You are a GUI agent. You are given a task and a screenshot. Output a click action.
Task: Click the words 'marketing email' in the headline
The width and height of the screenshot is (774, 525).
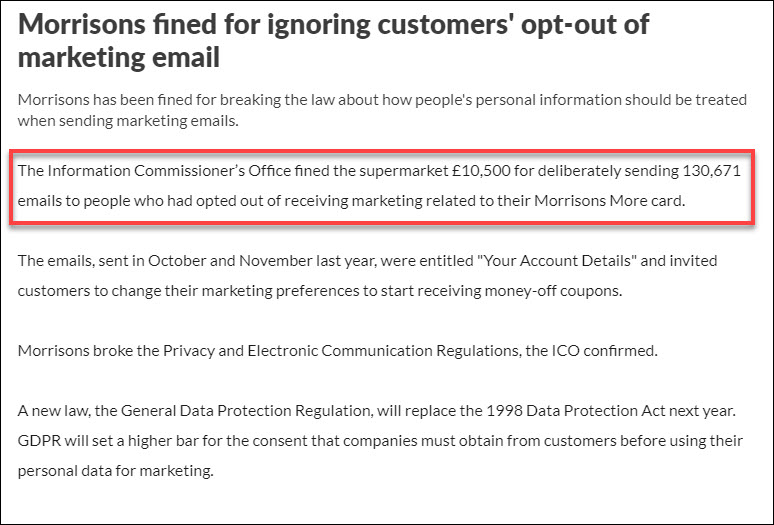tap(118, 57)
